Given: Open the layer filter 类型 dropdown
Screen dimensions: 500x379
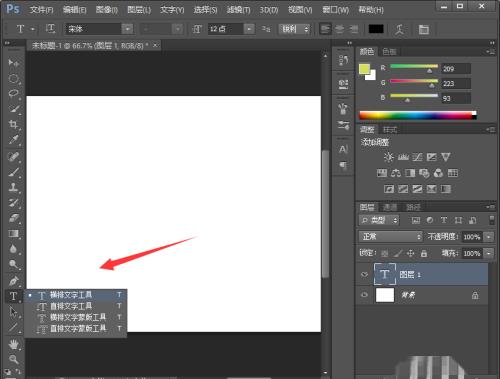Looking at the screenshot, I should pos(379,220).
